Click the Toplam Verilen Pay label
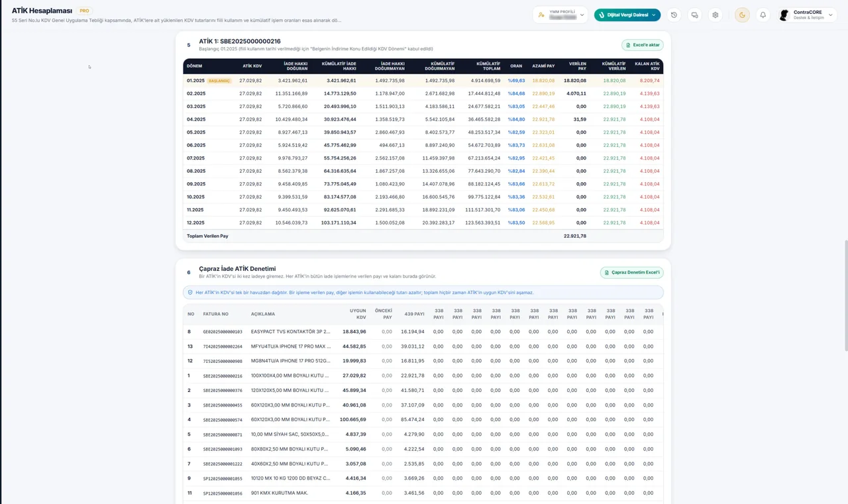The image size is (848, 504). pyautogui.click(x=207, y=236)
